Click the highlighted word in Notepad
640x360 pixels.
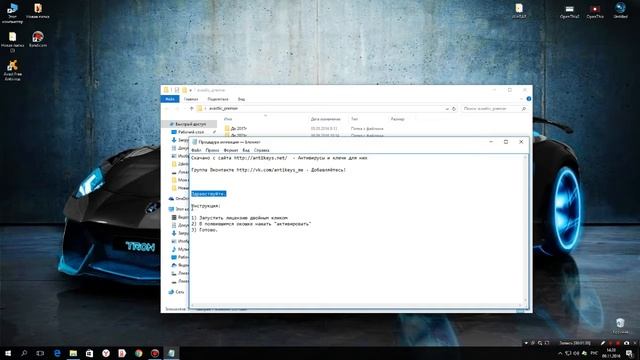pos(209,193)
